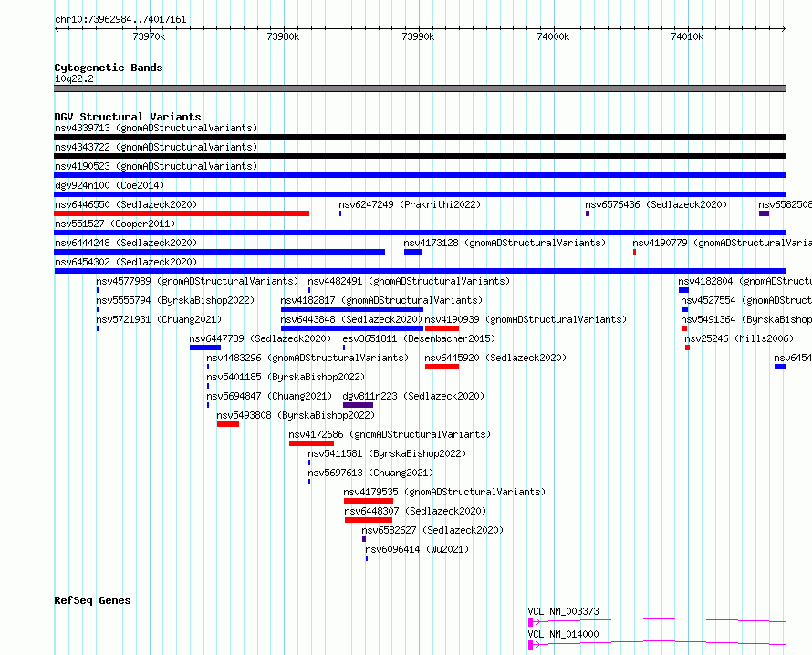
Task: Click the RefSeq Genes track title
Action: (92, 600)
